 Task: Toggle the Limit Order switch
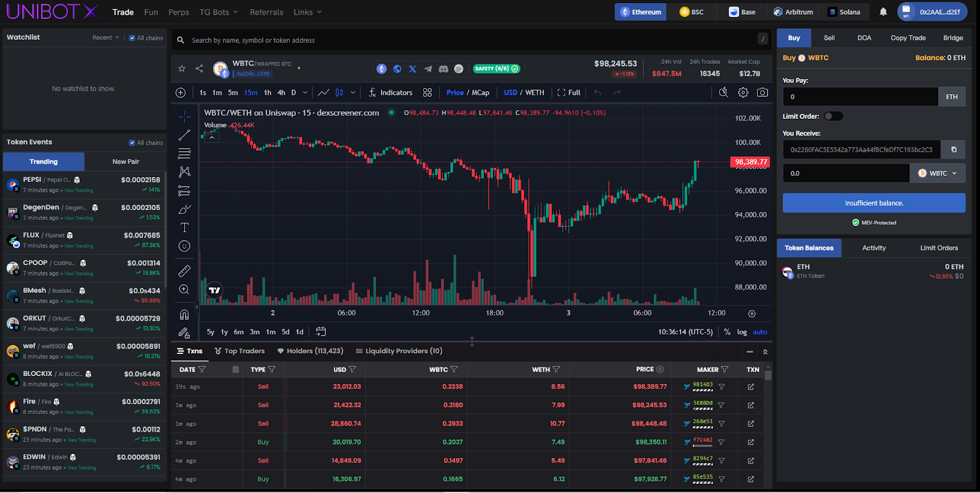point(833,116)
